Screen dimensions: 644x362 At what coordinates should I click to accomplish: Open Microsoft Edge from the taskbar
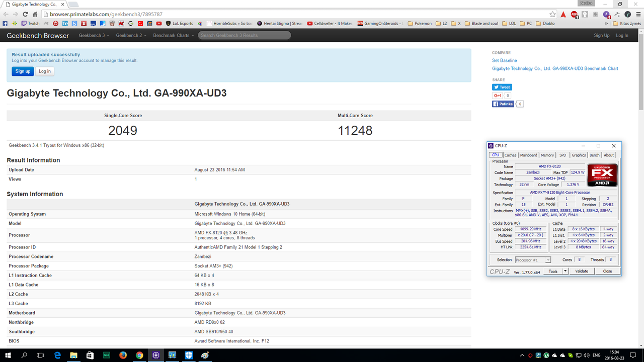[x=57, y=355]
